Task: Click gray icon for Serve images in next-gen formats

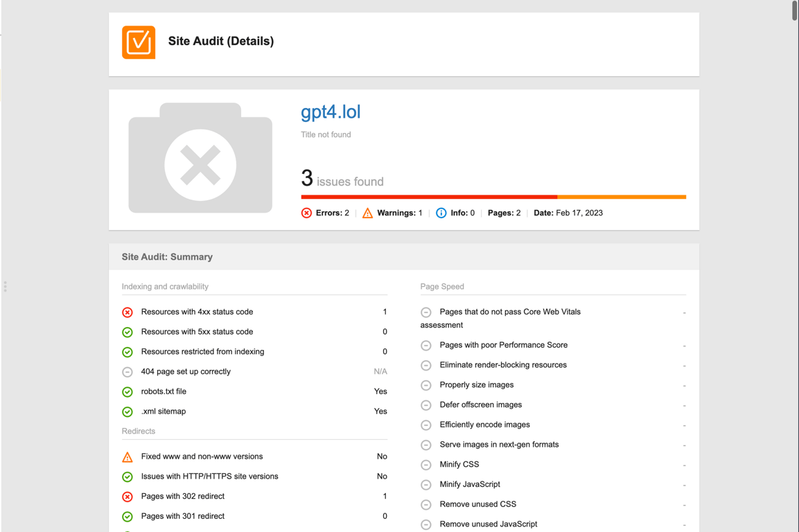Action: pyautogui.click(x=426, y=445)
